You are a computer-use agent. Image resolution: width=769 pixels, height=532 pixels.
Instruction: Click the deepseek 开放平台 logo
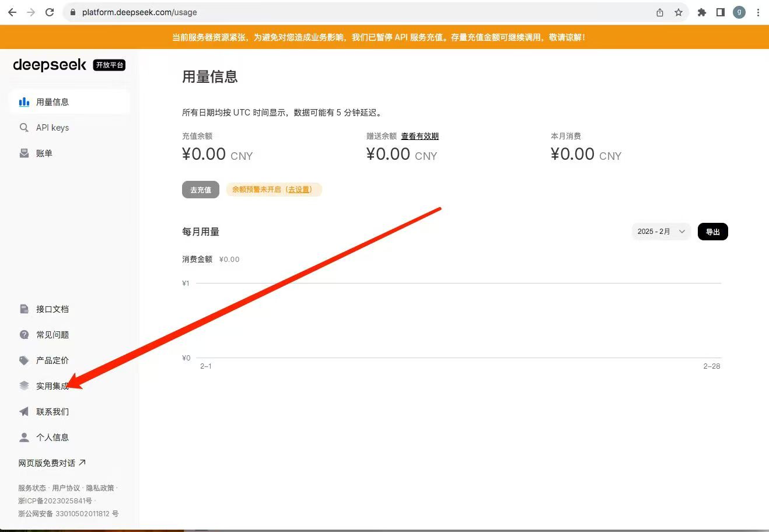(68, 65)
